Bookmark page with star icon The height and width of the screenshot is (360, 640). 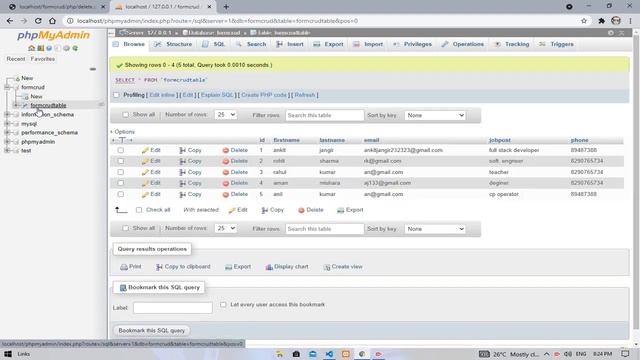click(x=584, y=20)
